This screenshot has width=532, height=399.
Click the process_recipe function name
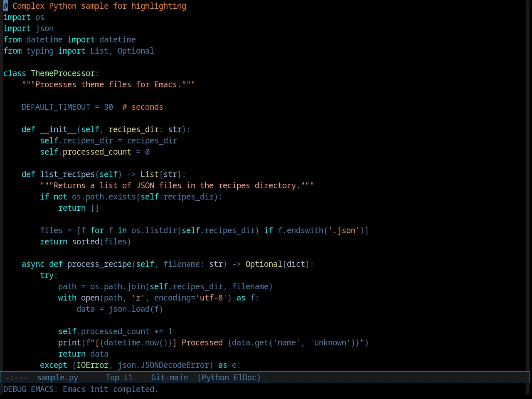tap(99, 264)
